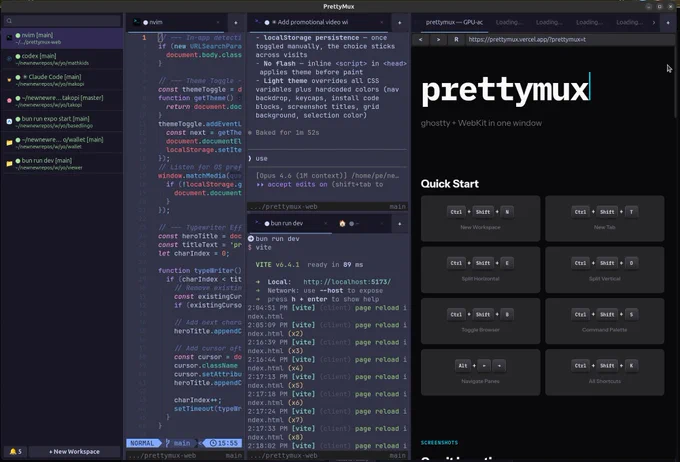Close the nvim tab
The height and width of the screenshot is (462, 680).
point(218,22)
